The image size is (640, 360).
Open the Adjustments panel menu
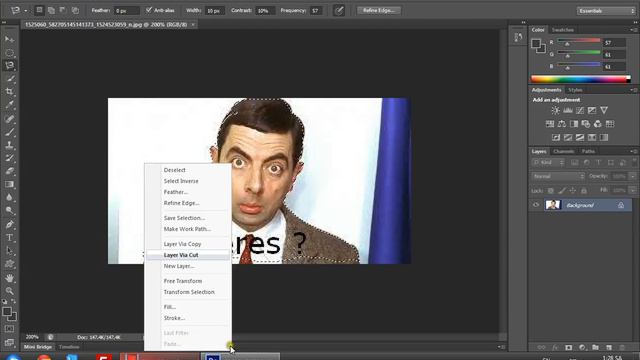(x=633, y=90)
